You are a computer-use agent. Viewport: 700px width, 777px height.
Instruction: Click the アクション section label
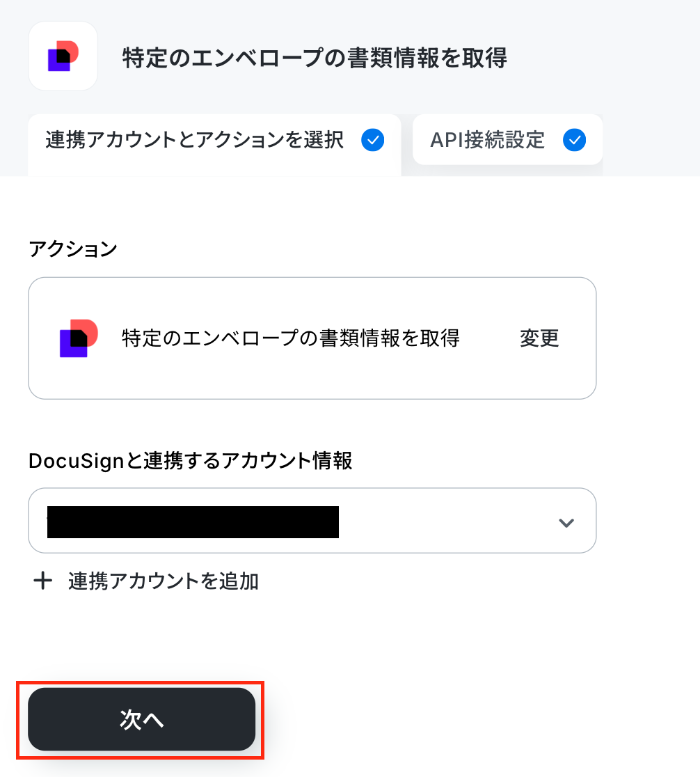[73, 249]
